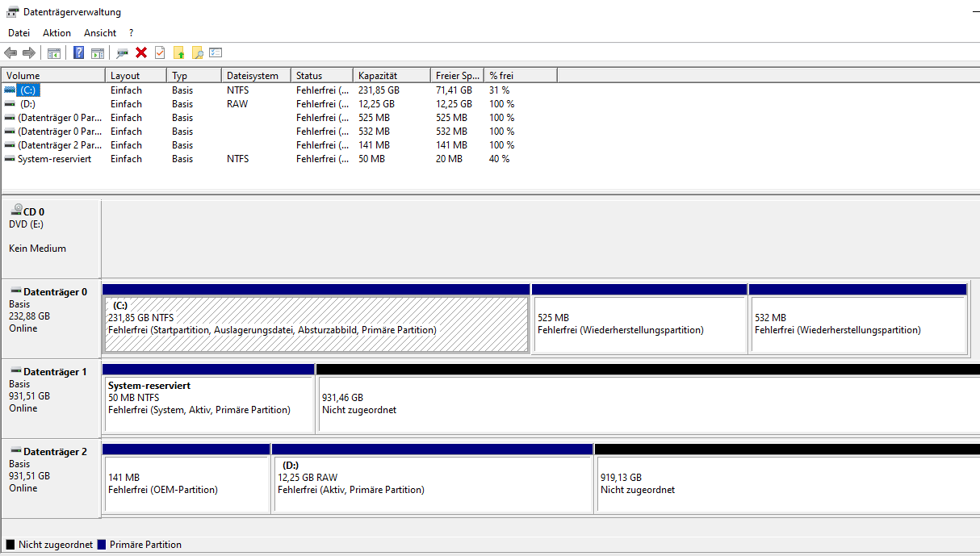Open the Ansicht menu

point(100,33)
